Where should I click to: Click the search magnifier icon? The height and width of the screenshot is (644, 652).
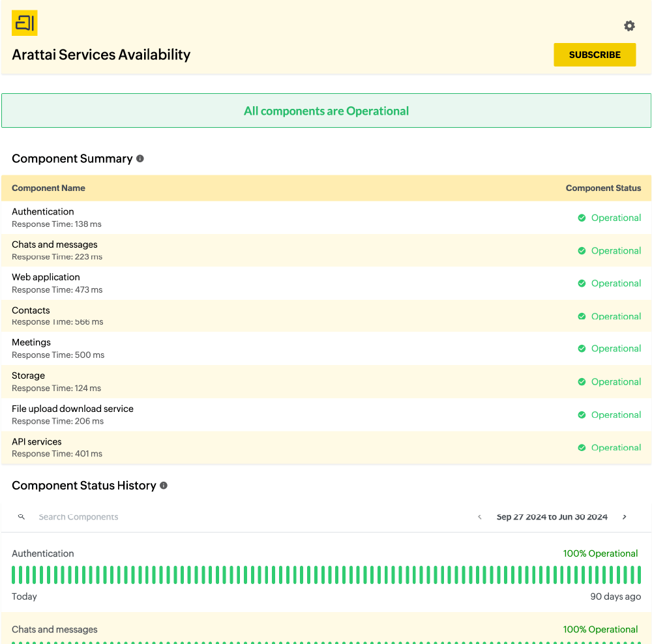coord(22,517)
